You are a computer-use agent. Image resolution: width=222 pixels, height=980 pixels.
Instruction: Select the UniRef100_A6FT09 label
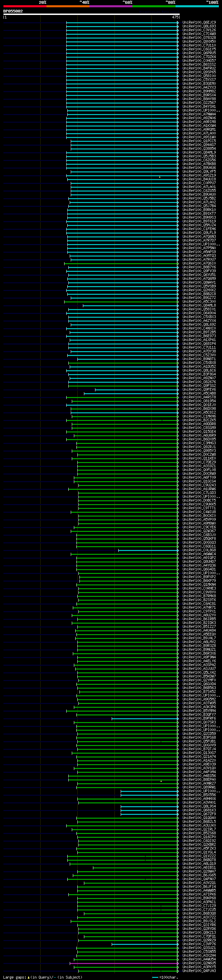199,477
